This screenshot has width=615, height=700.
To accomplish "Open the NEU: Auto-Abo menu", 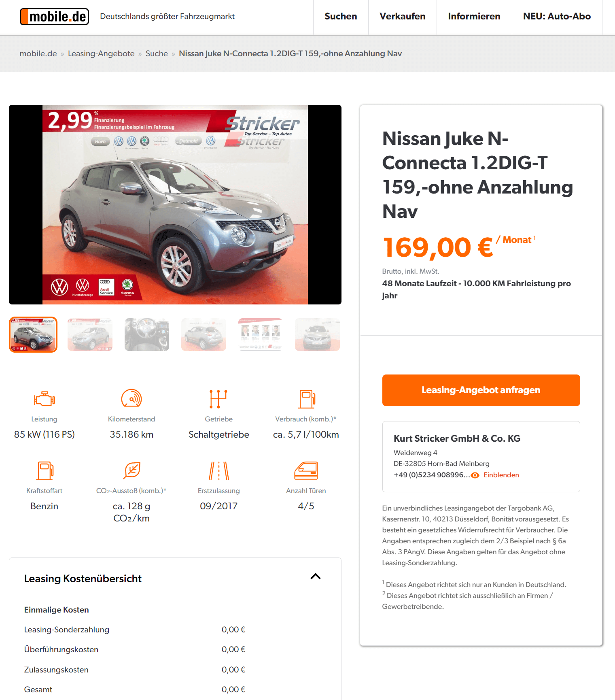I will pyautogui.click(x=557, y=17).
